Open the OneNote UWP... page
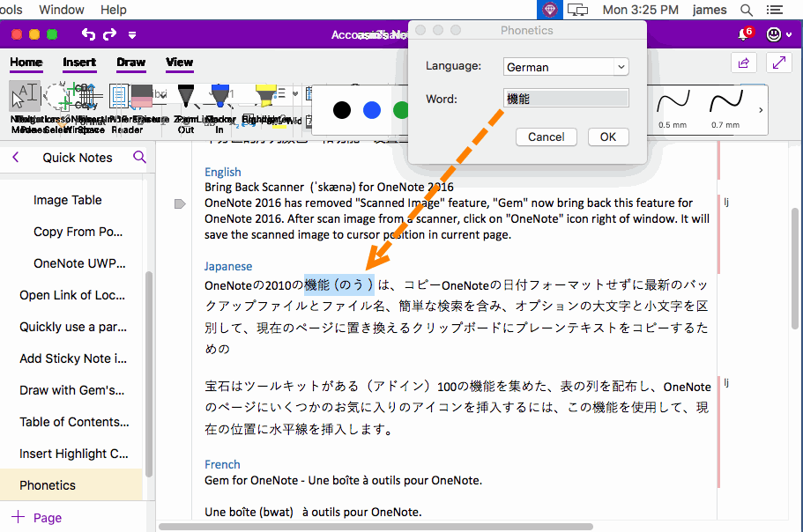Viewport: 803px width, 532px height. 79,263
